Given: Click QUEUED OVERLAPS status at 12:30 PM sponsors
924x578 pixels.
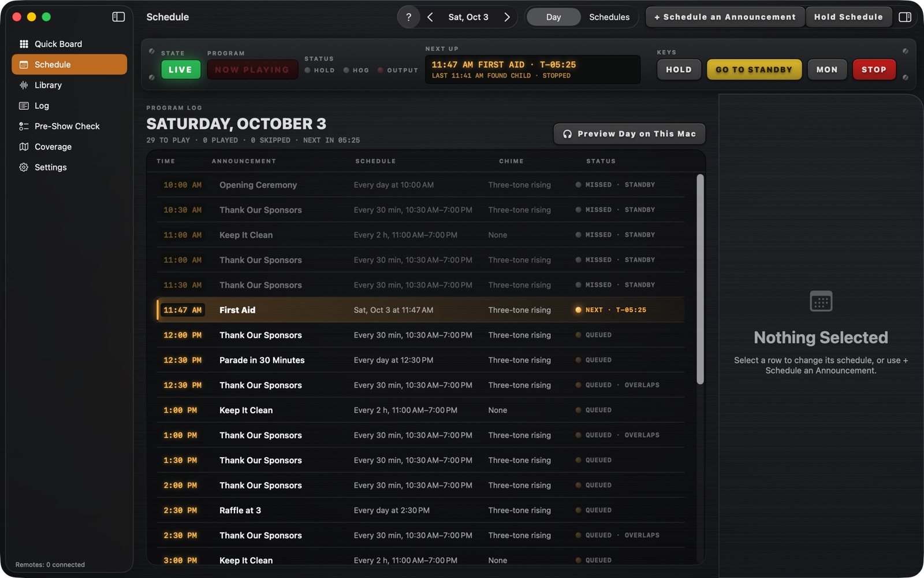Looking at the screenshot, I should tap(617, 385).
